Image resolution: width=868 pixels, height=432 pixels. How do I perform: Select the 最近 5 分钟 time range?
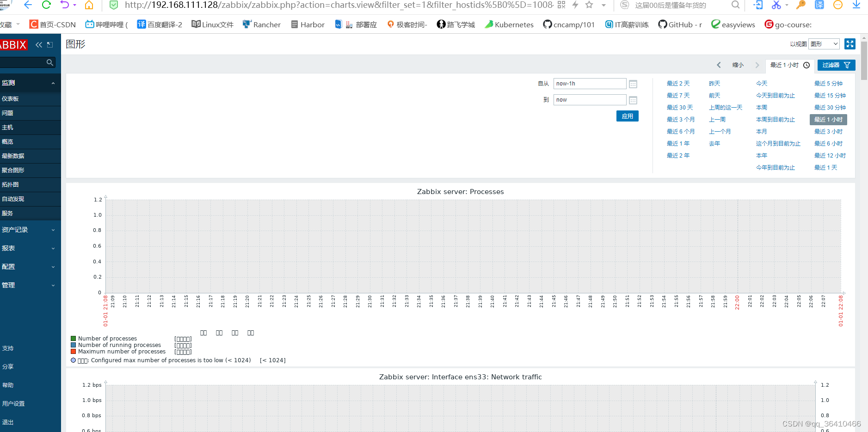pyautogui.click(x=828, y=84)
